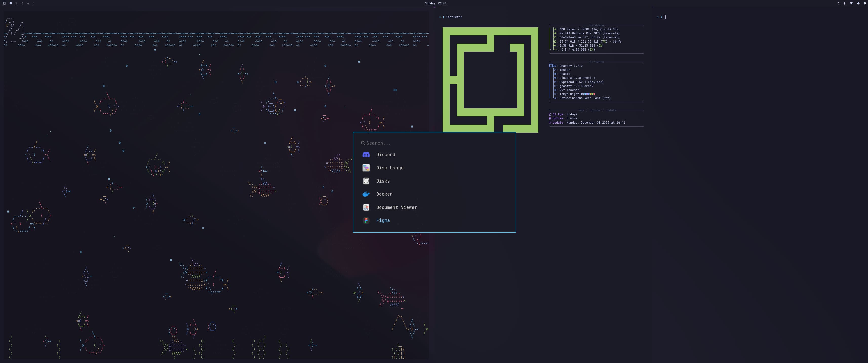Screen dimensions: 868x363
Task: Switch to workspace 3
Action: (x=22, y=3)
